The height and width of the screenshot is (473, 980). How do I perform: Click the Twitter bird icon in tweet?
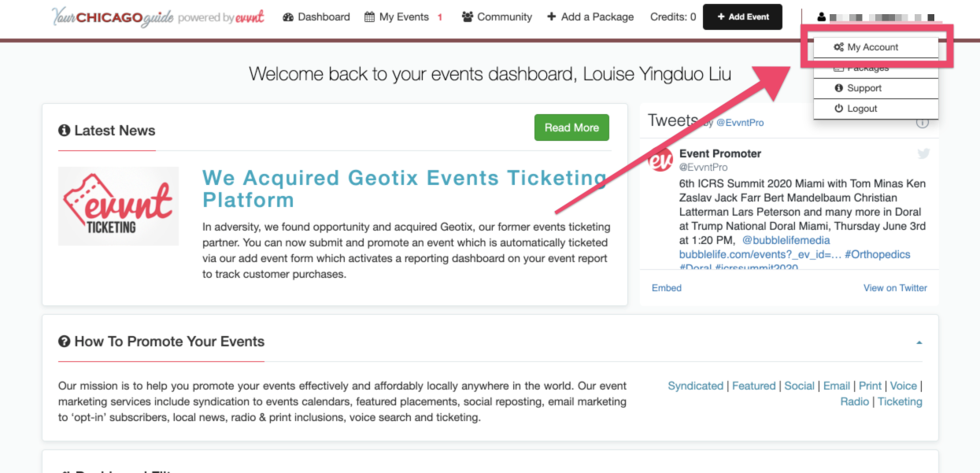pos(923,153)
